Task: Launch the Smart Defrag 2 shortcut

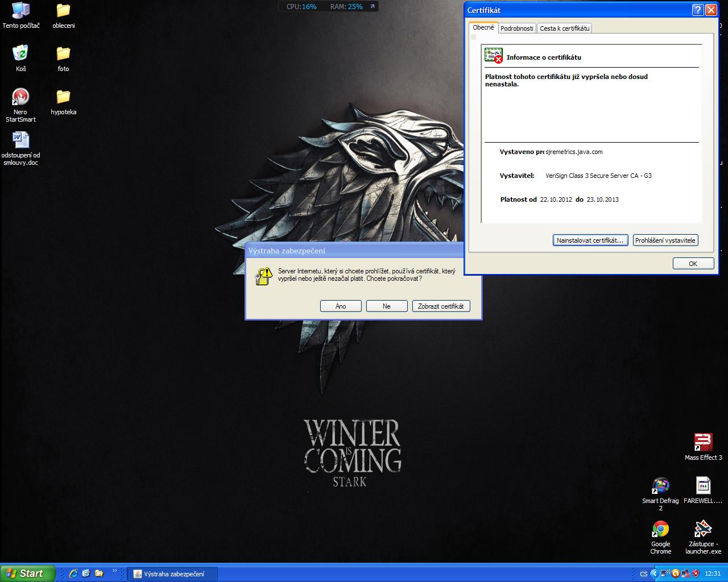Action: tap(660, 494)
